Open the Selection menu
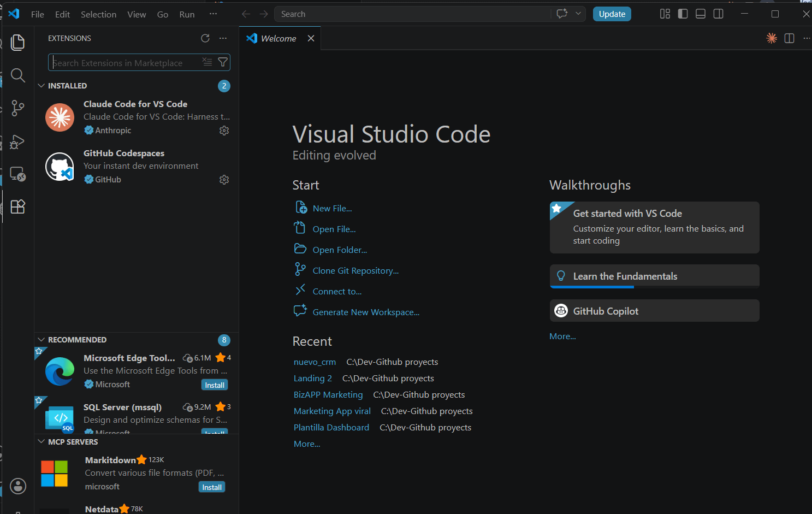 click(x=98, y=14)
